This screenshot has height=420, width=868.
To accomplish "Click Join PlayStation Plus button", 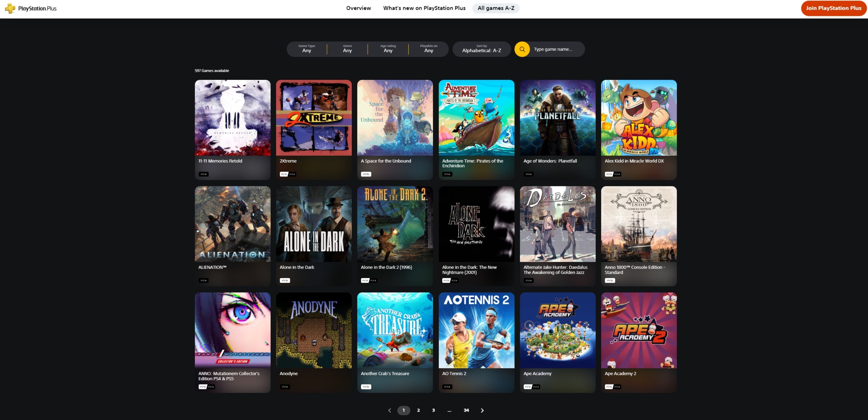I will pos(833,8).
